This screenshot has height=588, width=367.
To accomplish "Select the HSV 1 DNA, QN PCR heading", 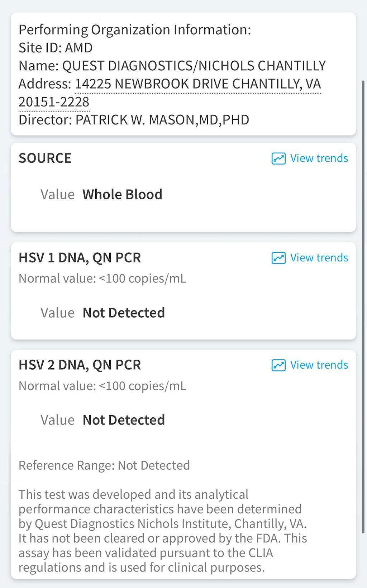I will tap(80, 258).
